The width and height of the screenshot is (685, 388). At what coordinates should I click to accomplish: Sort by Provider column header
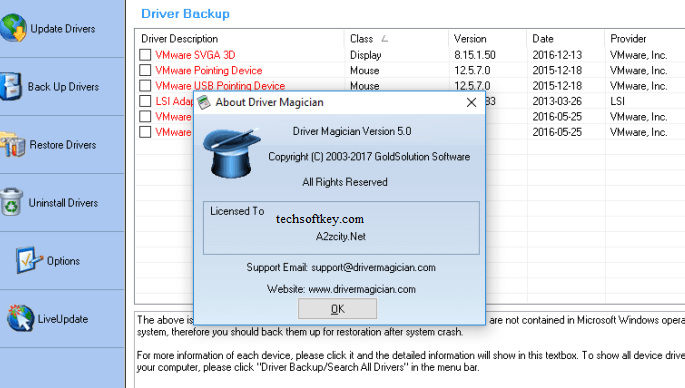(645, 39)
